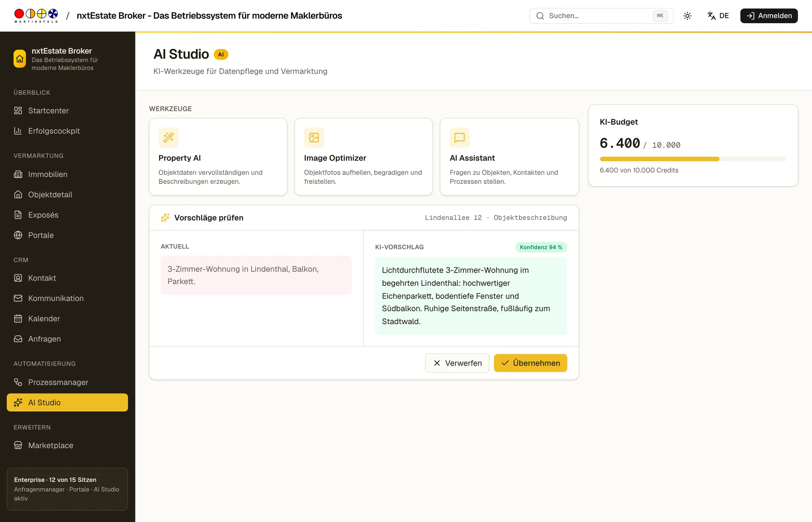
Task: Click the Exposés document icon
Action: pos(18,215)
